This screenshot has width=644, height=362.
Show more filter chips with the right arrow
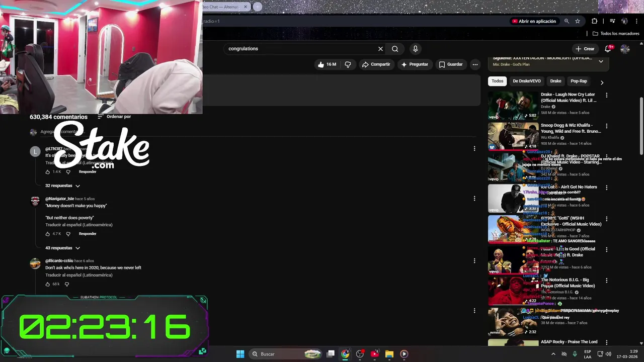(x=602, y=82)
